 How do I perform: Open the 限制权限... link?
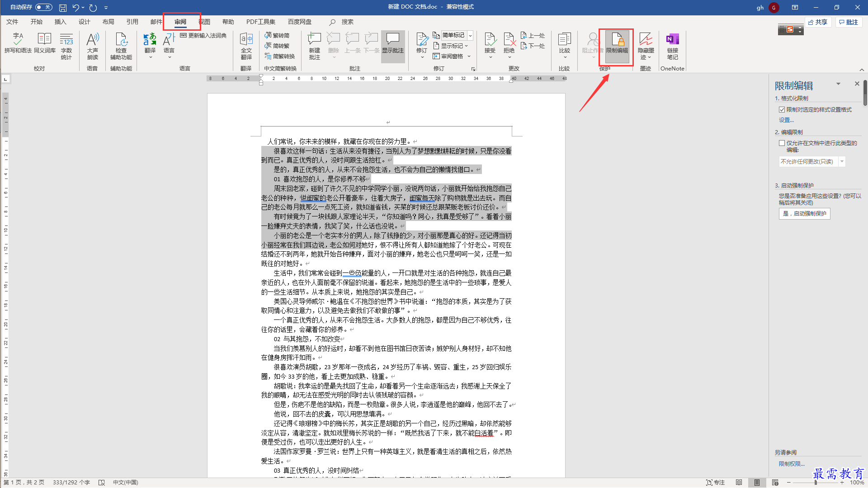pos(792,464)
